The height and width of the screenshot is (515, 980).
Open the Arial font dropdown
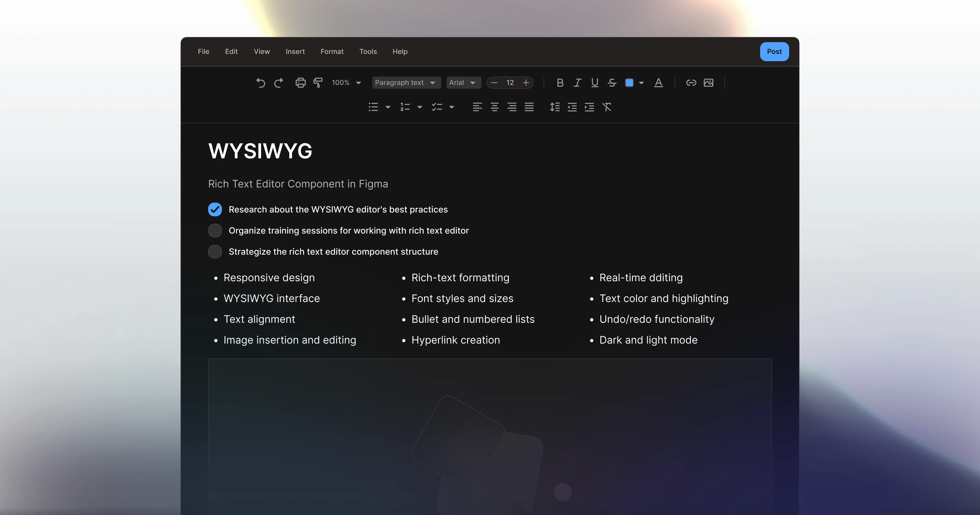pyautogui.click(x=463, y=83)
